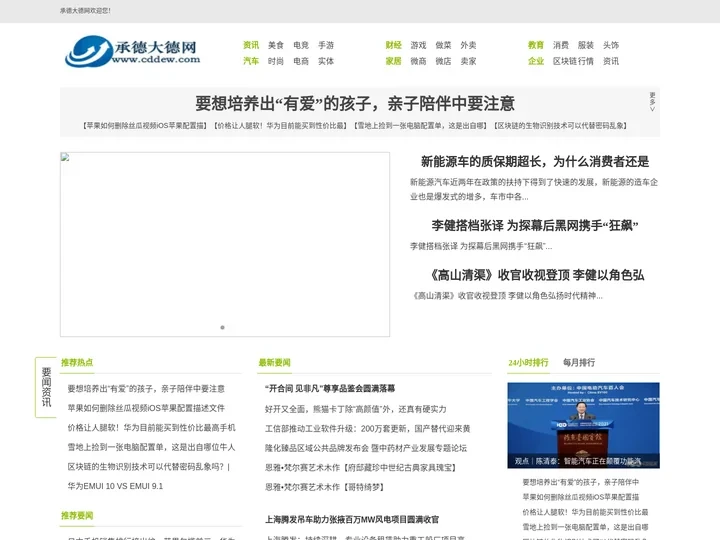This screenshot has width=720, height=540.
Task: Open 要想培养出"有爱"的孩子 in 推荐热点 list
Action: (146, 388)
